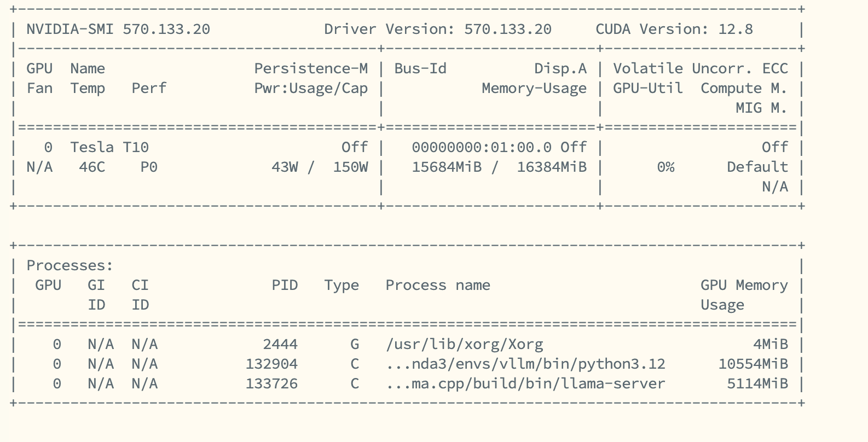The image size is (868, 442).
Task: Click the 'Fan' header label
Action: pyautogui.click(x=39, y=88)
